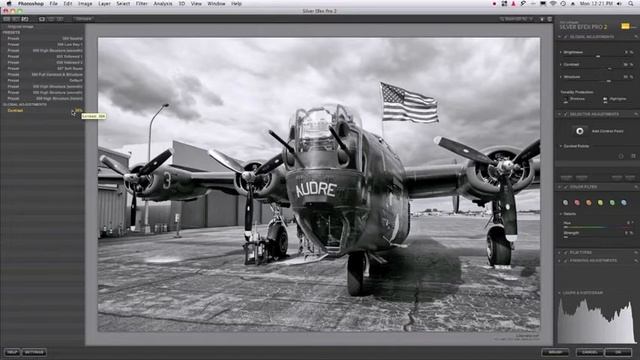Image resolution: width=640 pixels, height=360 pixels.
Task: Click the Brightness slider handle
Action: tap(598, 56)
